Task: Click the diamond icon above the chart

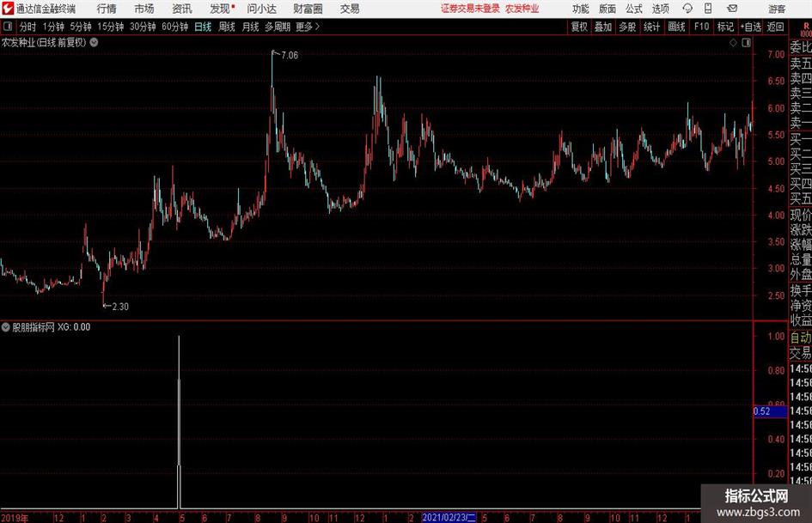Action: click(x=733, y=42)
